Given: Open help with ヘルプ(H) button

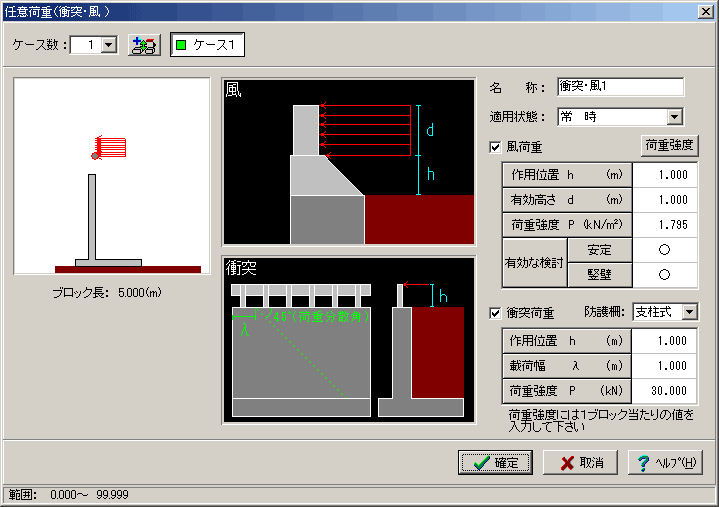Looking at the screenshot, I should point(665,462).
